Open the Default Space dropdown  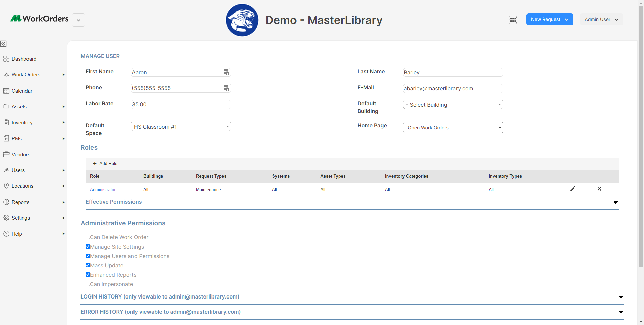tap(181, 126)
